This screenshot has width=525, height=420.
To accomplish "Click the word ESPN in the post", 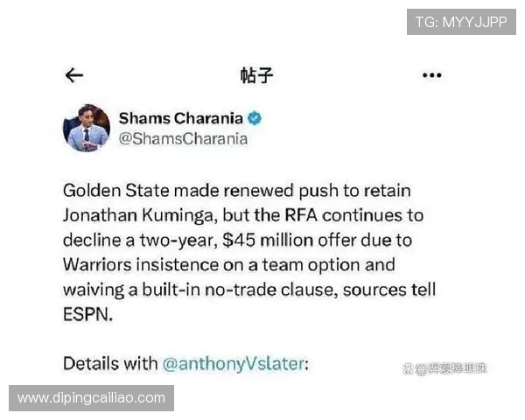I will (86, 314).
